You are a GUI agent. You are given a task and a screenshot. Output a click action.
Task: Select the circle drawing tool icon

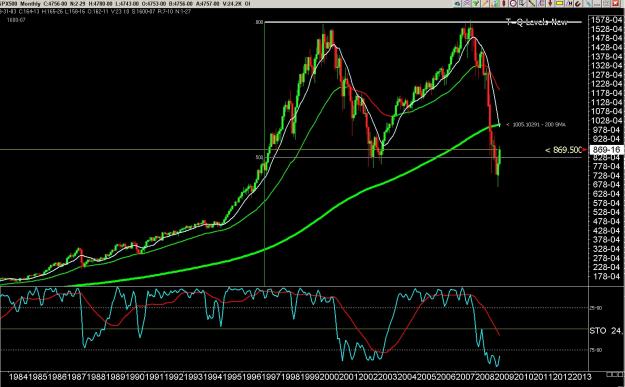(513, 4)
